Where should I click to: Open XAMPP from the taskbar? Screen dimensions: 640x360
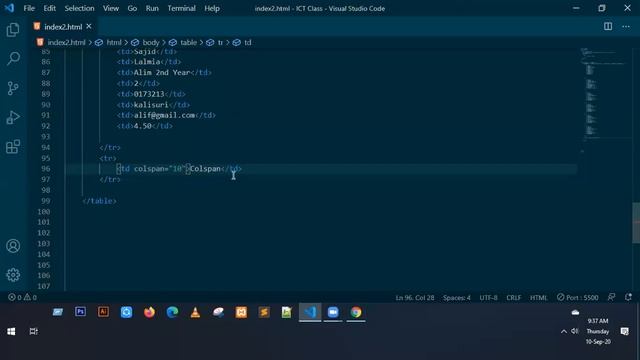coord(241,312)
